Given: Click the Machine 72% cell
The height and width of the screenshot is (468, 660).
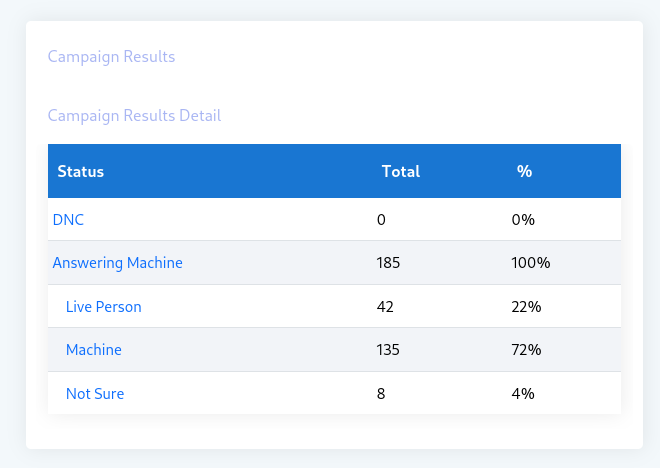Looking at the screenshot, I should [526, 350].
